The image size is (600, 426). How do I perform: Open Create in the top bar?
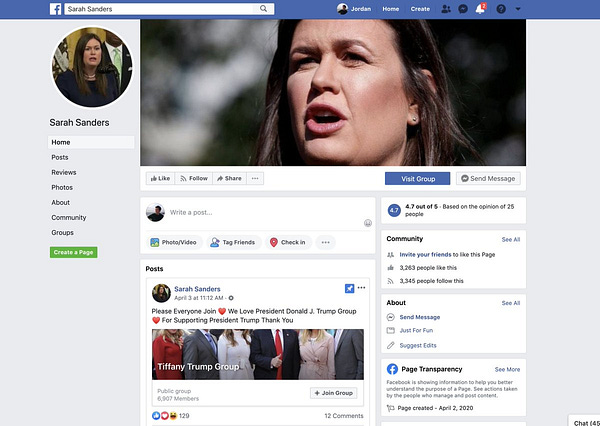coord(420,9)
